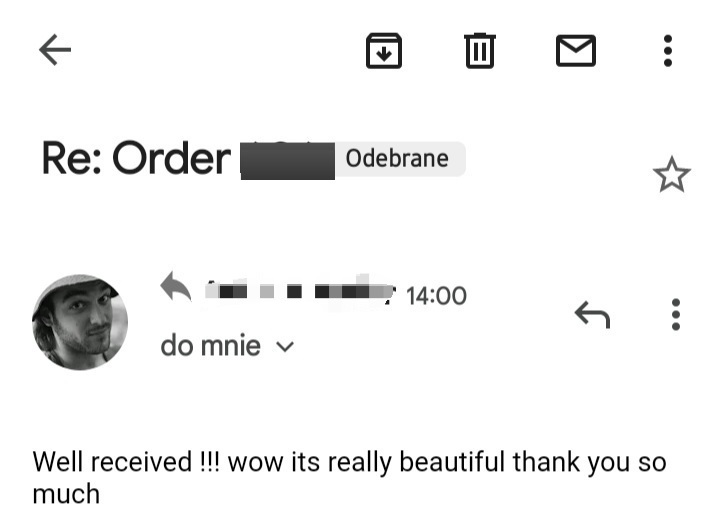
Task: Open the message's three-dot options menu
Action: point(676,315)
